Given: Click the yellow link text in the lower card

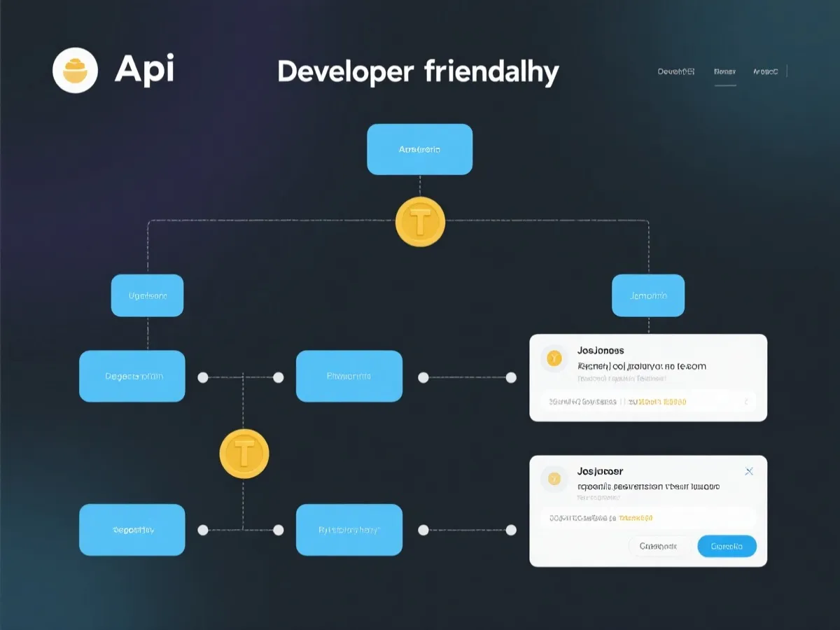Looking at the screenshot, I should pos(636,518).
